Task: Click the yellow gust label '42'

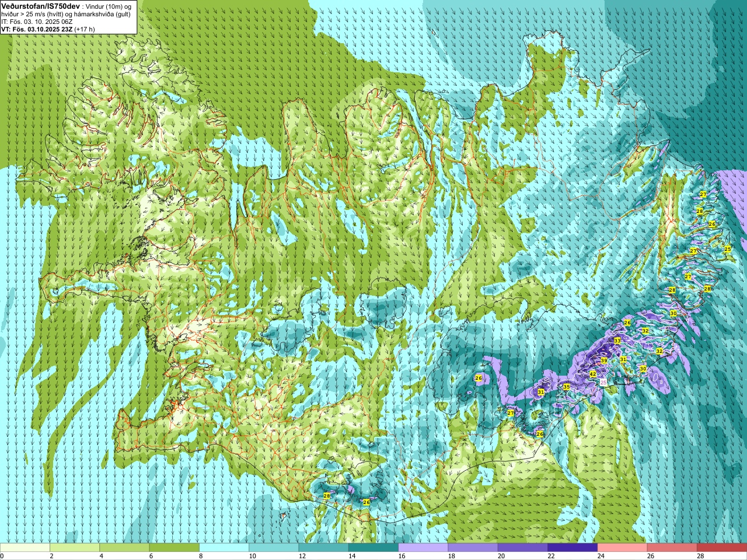Action: (593, 374)
